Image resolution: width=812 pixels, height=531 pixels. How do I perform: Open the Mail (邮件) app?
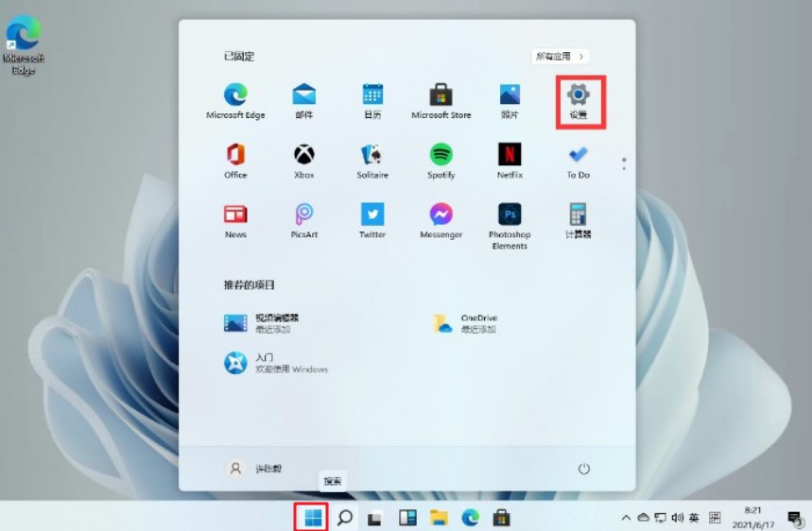click(304, 101)
